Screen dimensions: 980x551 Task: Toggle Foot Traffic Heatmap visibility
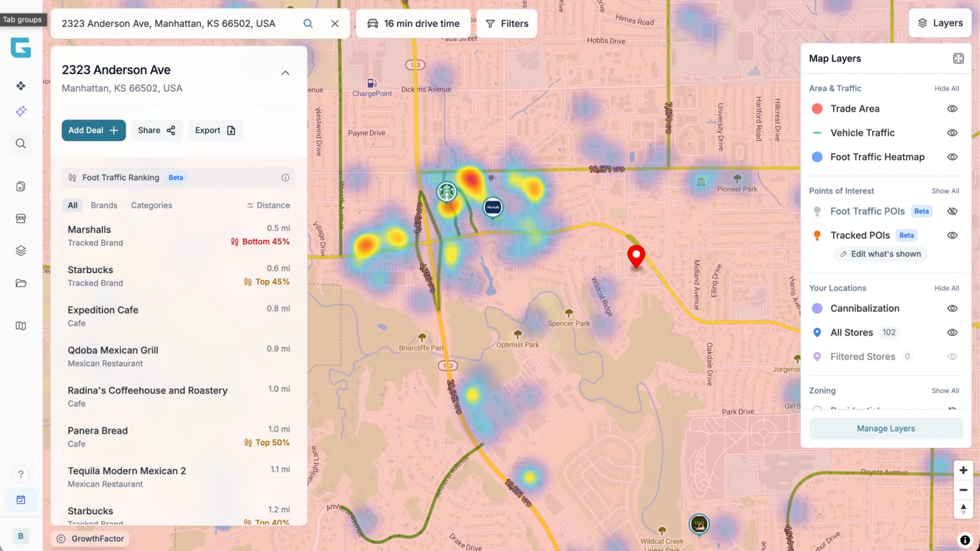(x=952, y=157)
